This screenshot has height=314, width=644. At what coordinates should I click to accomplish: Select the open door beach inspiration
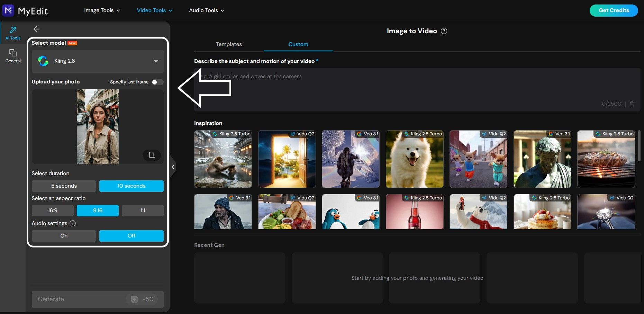point(287,159)
